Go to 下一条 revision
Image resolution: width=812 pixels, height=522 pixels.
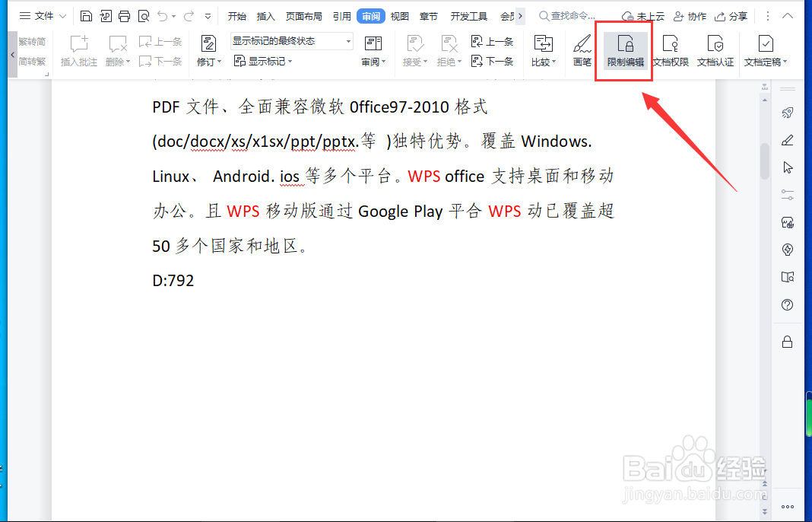point(493,61)
